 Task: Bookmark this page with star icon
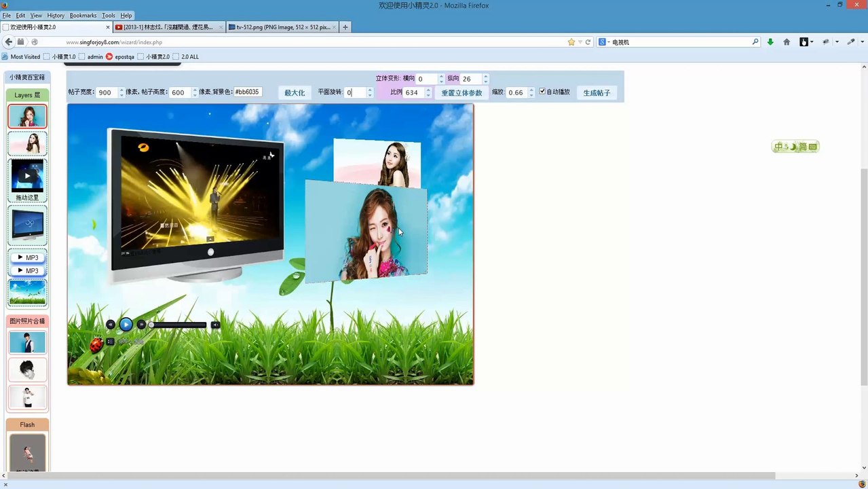coord(571,42)
